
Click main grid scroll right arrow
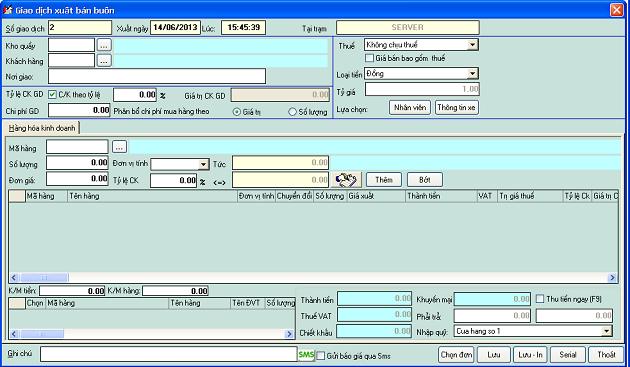[x=612, y=277]
